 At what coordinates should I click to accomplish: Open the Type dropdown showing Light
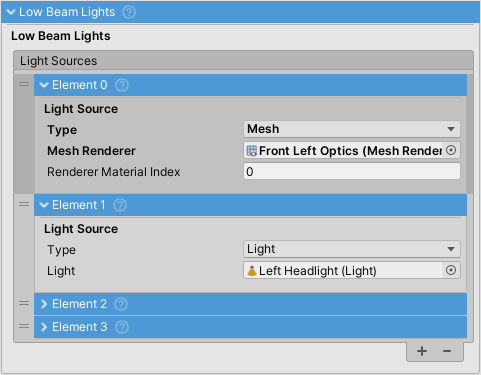tap(352, 249)
